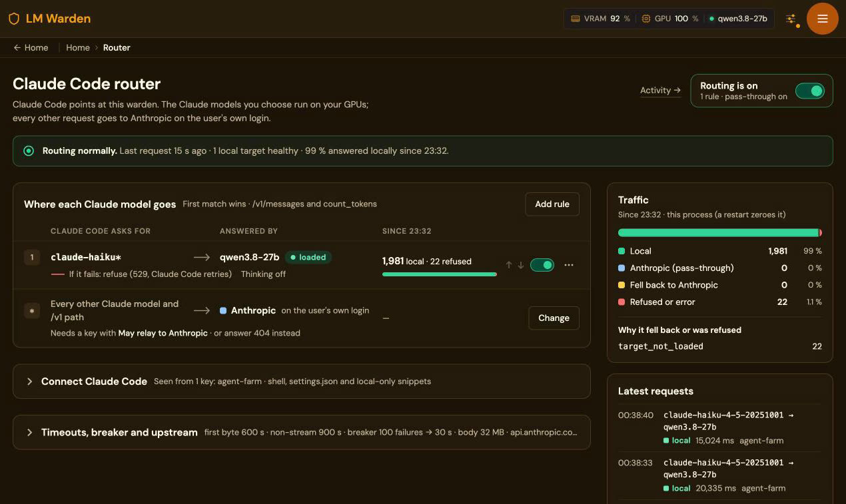Click Add rule button
This screenshot has height=504, width=846.
click(x=552, y=204)
